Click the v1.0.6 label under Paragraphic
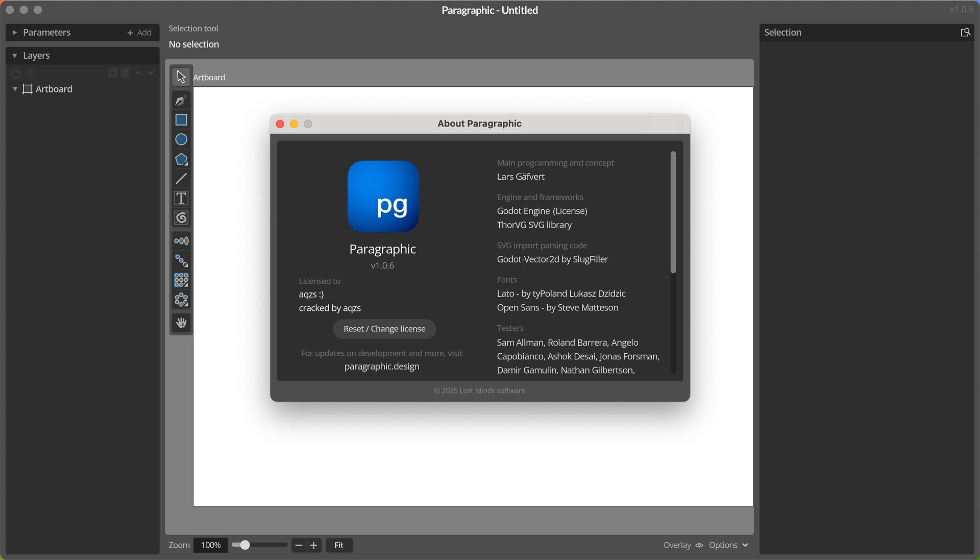 (x=382, y=266)
